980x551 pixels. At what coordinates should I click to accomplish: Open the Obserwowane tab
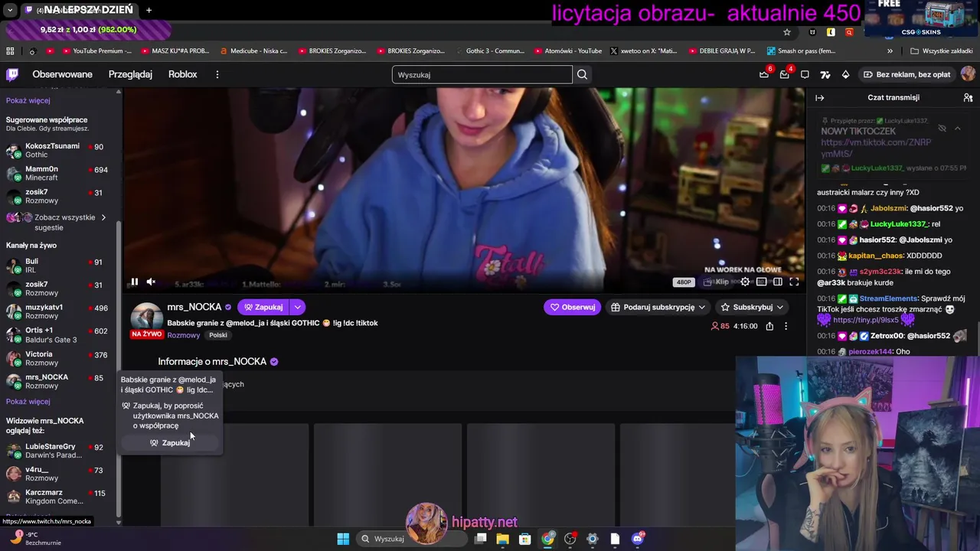(62, 74)
